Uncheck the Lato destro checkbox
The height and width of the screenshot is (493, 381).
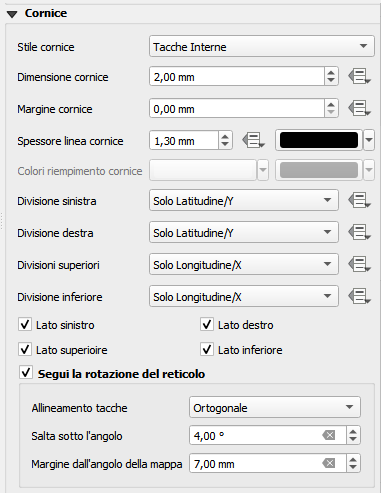[x=207, y=325]
